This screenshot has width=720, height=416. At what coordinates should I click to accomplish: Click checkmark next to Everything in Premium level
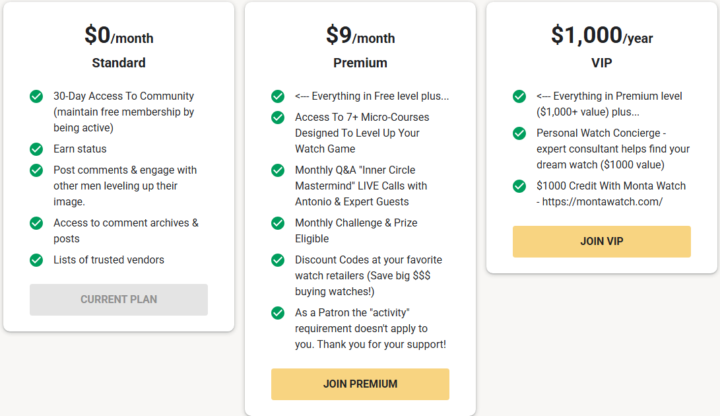click(519, 96)
